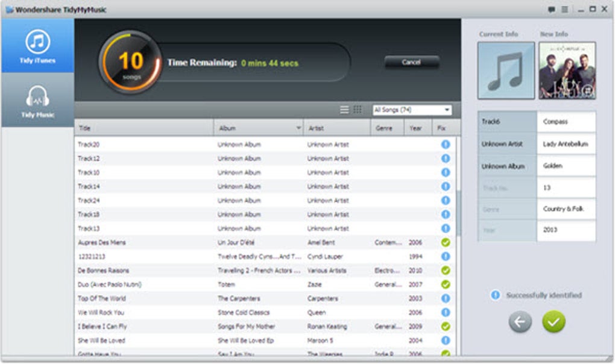Screen dimensions: 615x364
Task: Edit the new track number field 13
Action: pyautogui.click(x=566, y=187)
